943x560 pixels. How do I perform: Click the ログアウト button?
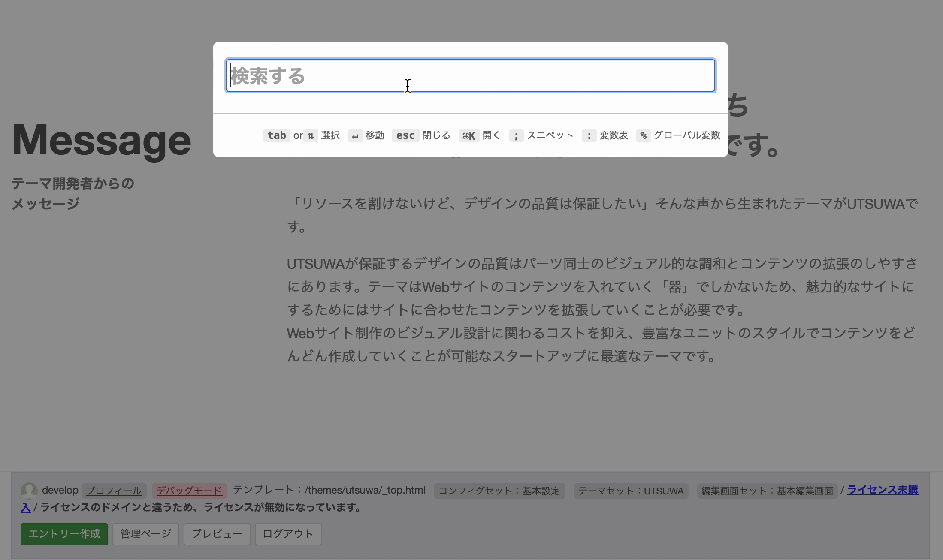(288, 534)
